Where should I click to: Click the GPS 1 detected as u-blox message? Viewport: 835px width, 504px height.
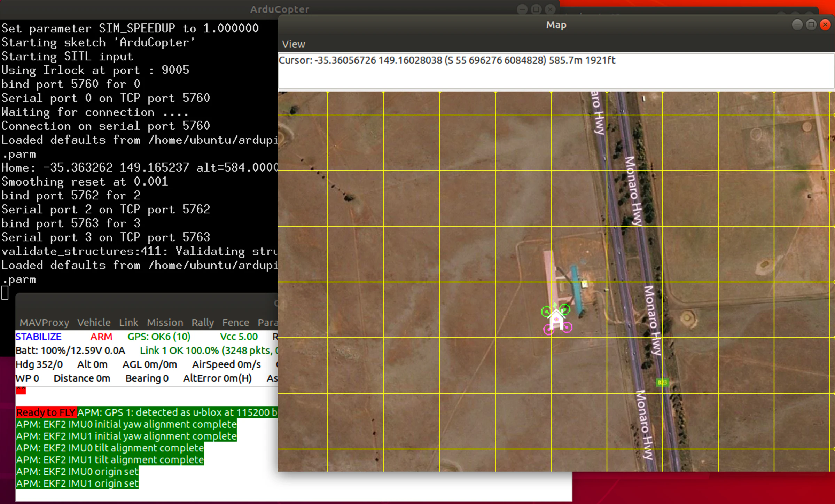[x=177, y=412]
